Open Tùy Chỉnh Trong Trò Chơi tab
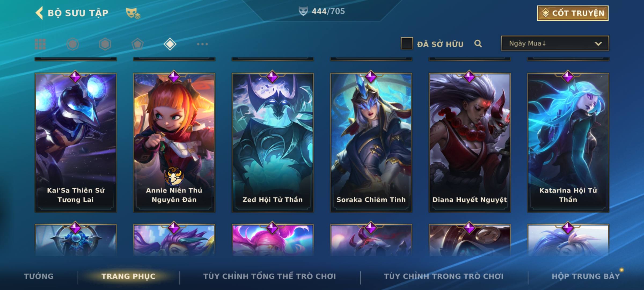This screenshot has height=290, width=644. click(444, 276)
